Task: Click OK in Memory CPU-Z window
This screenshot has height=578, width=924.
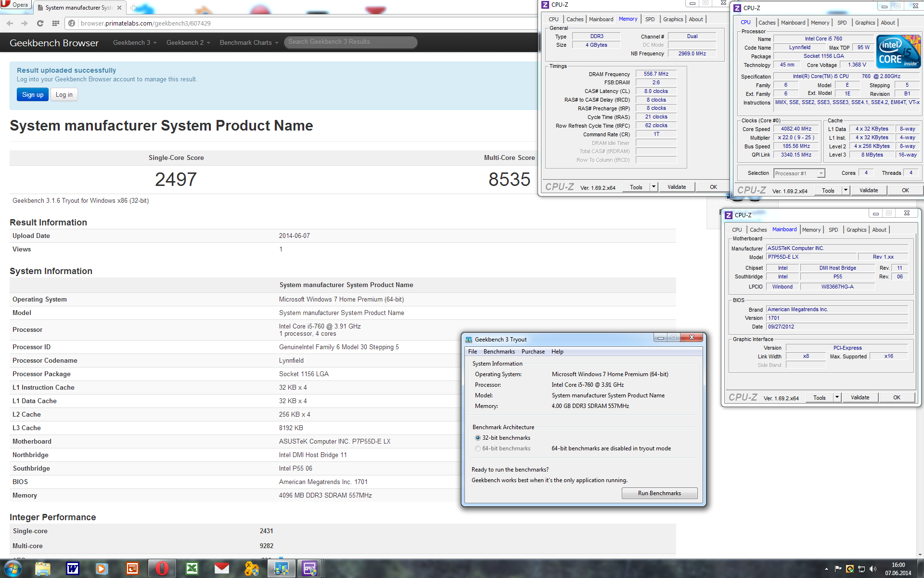Action: click(x=713, y=187)
